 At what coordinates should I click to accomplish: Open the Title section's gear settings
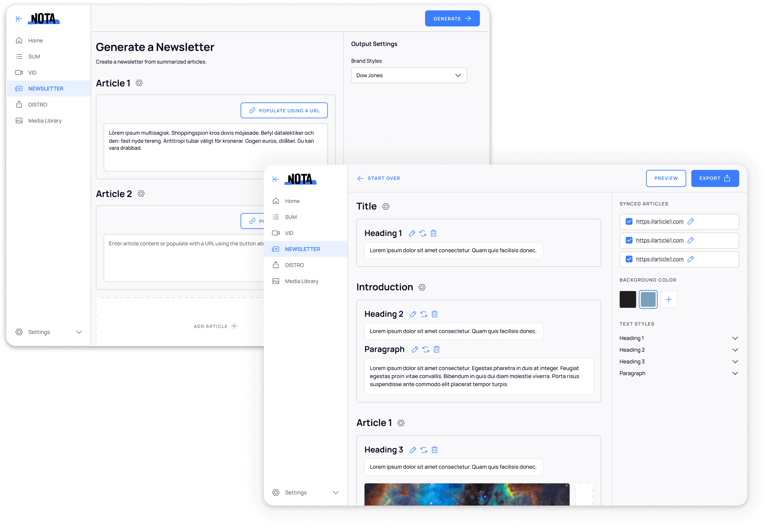tap(386, 207)
